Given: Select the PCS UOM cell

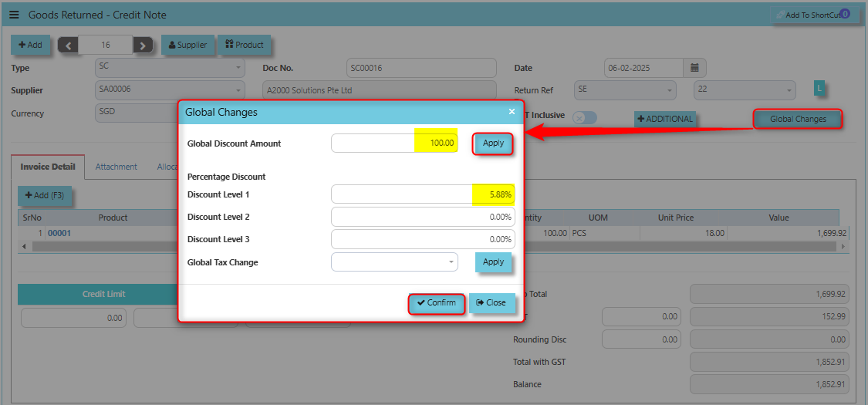Looking at the screenshot, I should pyautogui.click(x=604, y=233).
